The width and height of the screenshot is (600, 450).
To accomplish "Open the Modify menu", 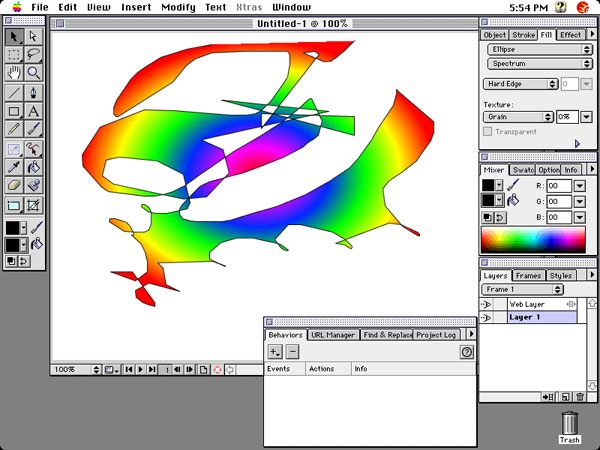I will point(178,7).
